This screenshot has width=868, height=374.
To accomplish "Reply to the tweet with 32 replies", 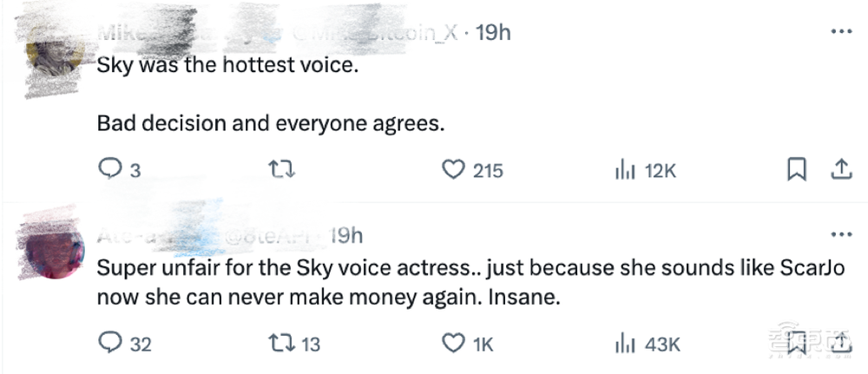I will click(x=110, y=344).
